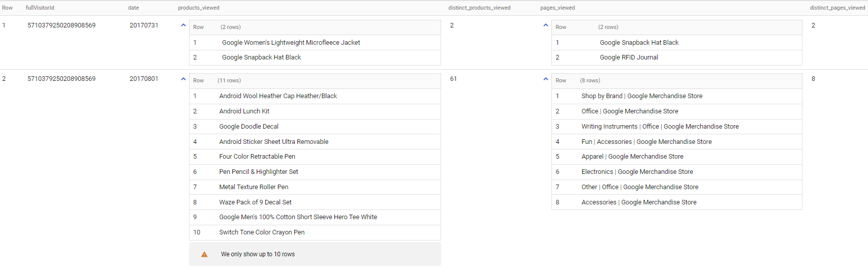The image size is (868, 269).
Task: Select the fullVisitorId in the 20170801 row
Action: 61,79
